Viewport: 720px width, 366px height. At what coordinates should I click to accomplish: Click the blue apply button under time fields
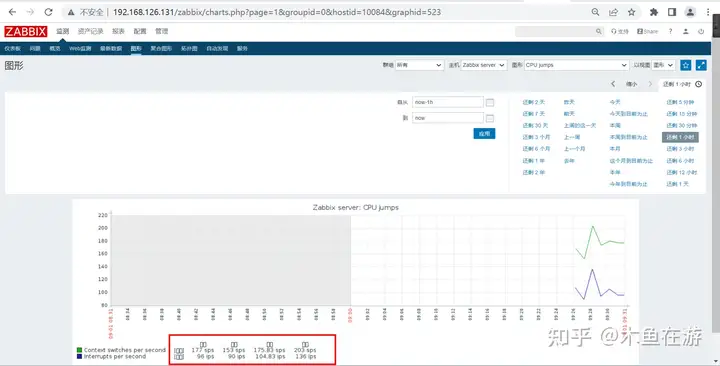click(484, 134)
